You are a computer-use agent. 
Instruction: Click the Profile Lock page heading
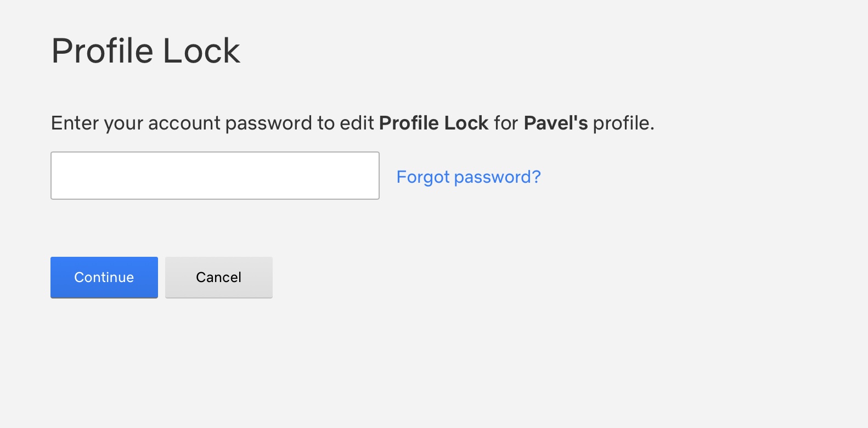pyautogui.click(x=145, y=51)
